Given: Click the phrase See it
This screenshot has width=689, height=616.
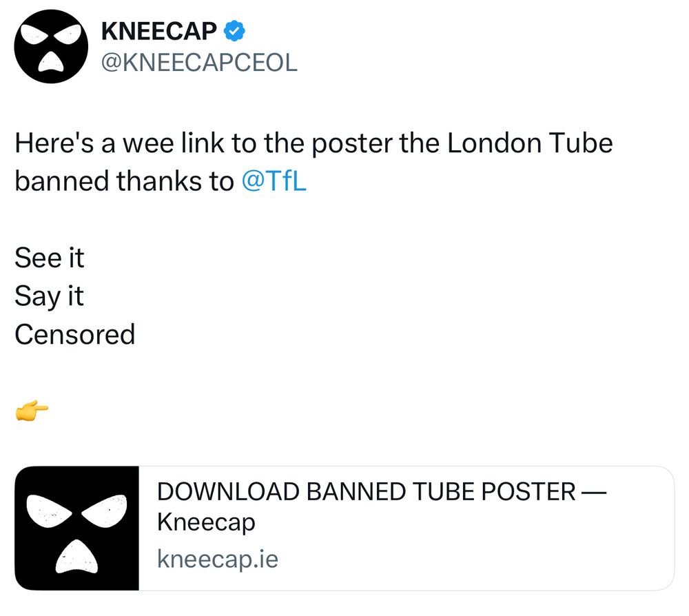Looking at the screenshot, I should pos(49,258).
